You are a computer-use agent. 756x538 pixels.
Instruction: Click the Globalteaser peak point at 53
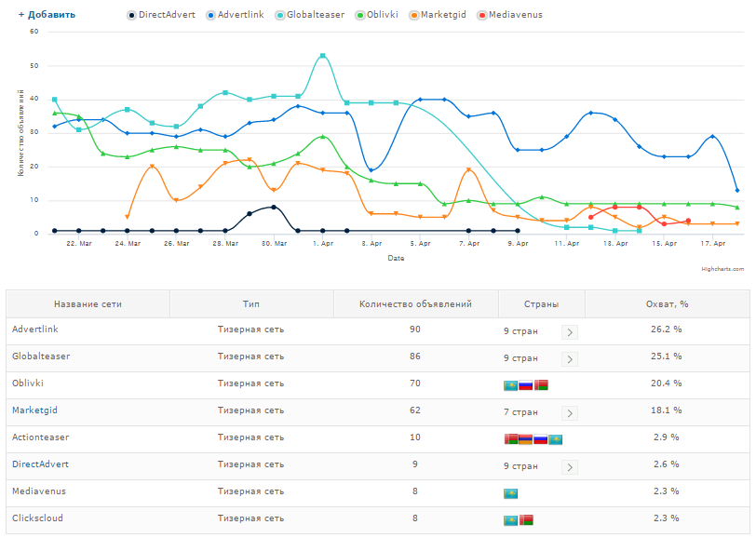click(x=322, y=56)
